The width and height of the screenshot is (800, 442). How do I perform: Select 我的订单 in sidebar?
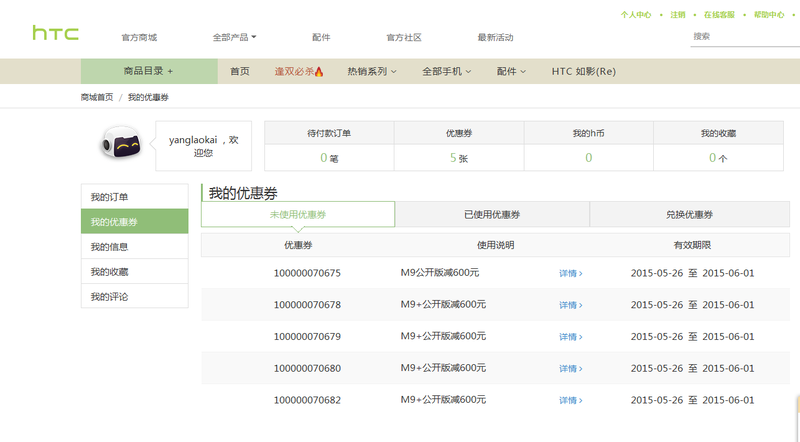point(135,197)
